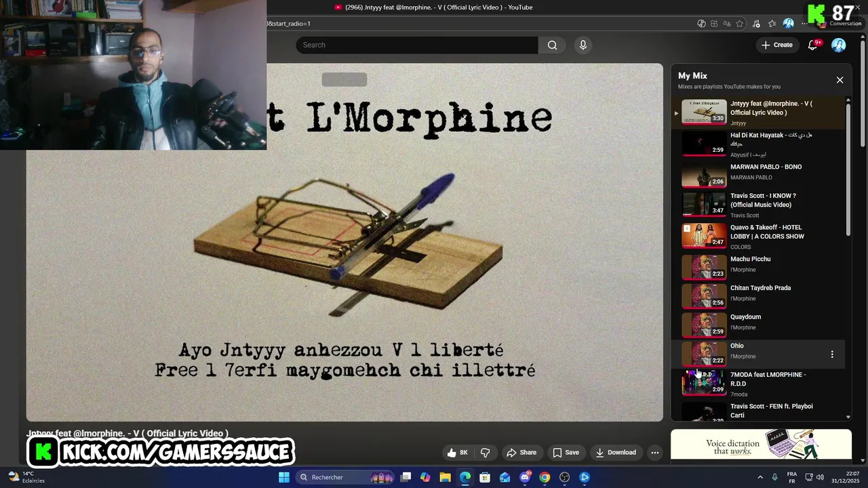This screenshot has height=488, width=868.
Task: Dislike the video with thumbs down
Action: 486,452
